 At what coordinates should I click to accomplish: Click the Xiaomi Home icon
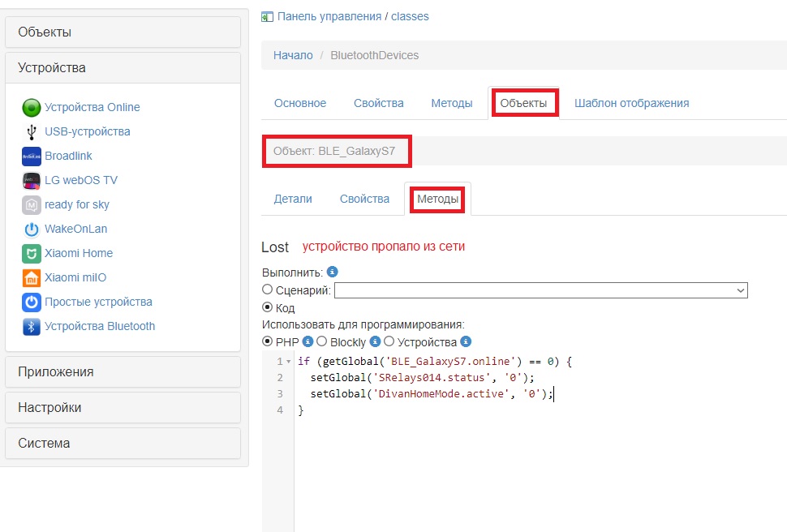pyautogui.click(x=31, y=254)
